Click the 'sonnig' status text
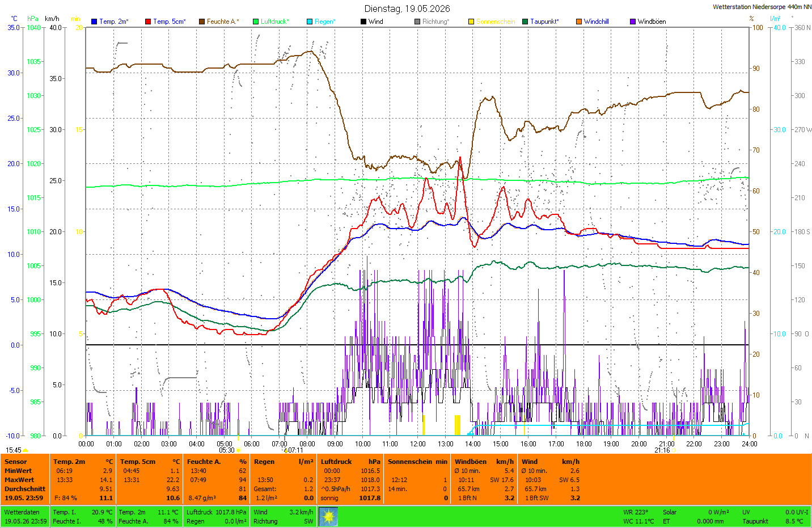 tap(329, 498)
